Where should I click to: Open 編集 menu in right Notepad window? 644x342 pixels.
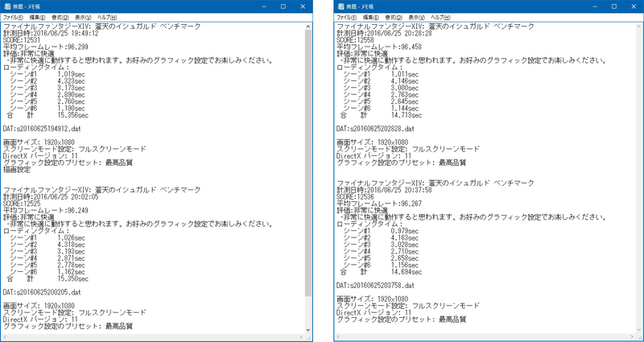370,18
